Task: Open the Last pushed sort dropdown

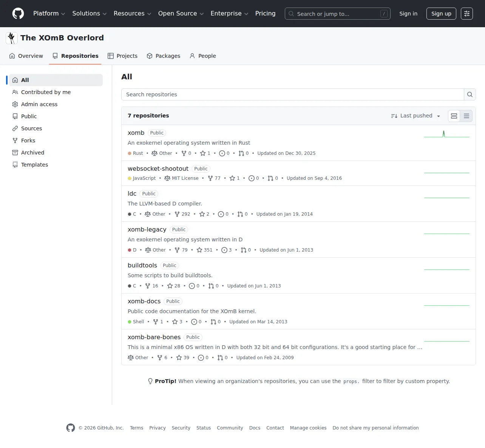Action: pyautogui.click(x=415, y=116)
